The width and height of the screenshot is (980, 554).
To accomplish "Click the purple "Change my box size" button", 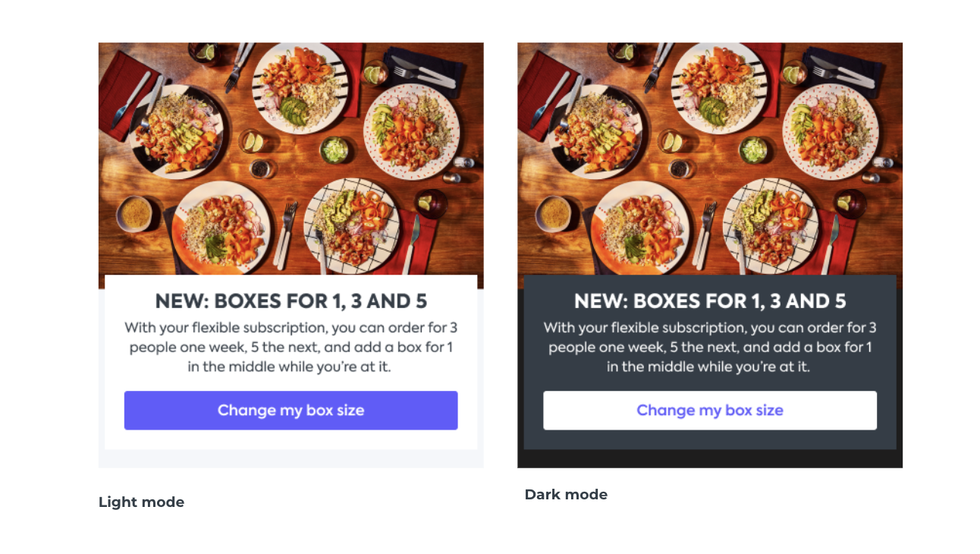I will (291, 411).
